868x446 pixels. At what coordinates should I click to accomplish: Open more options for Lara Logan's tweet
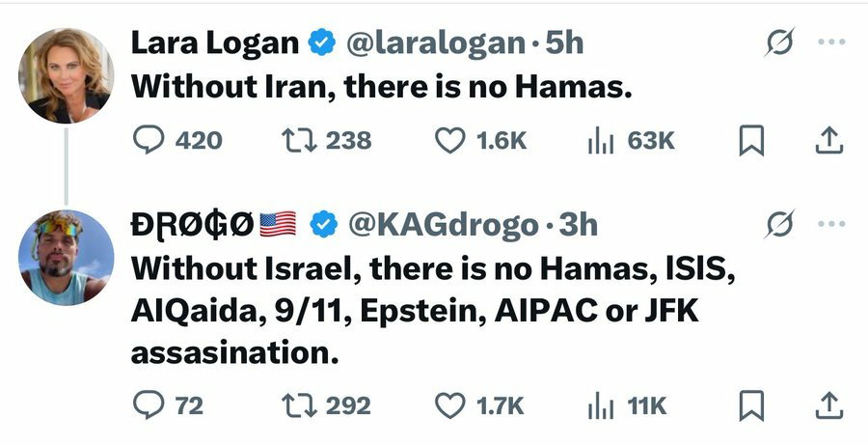point(831,42)
